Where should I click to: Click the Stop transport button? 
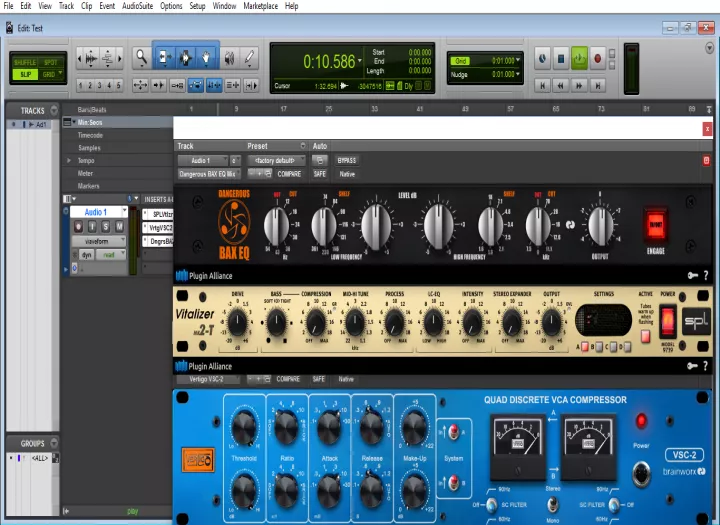(x=561, y=59)
